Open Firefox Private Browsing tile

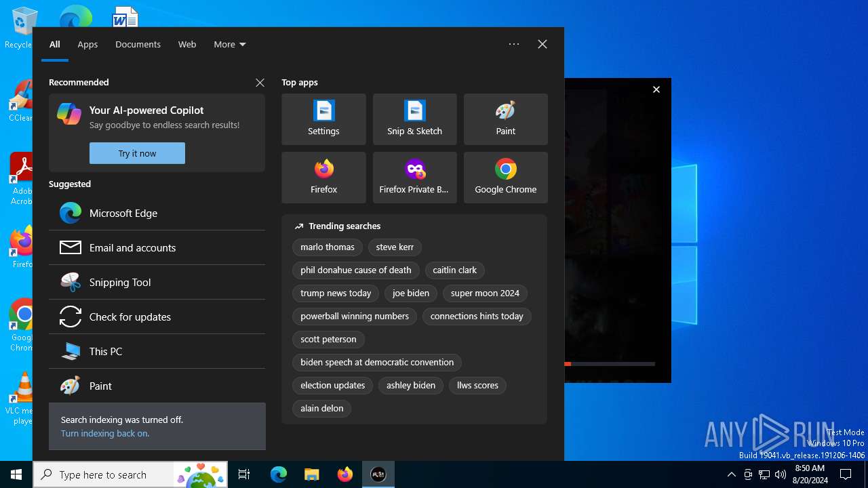click(414, 178)
